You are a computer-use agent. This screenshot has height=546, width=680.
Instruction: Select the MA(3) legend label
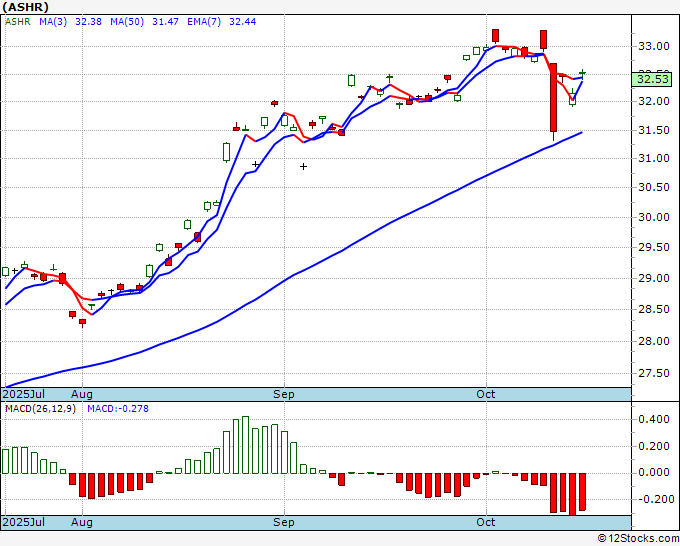click(53, 22)
